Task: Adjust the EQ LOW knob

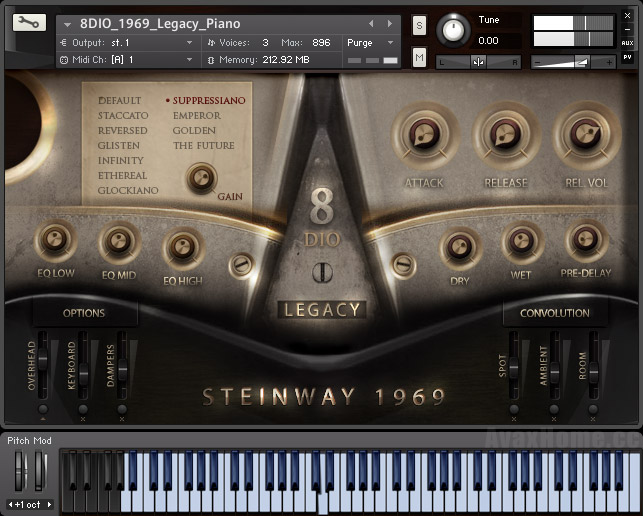Action: coord(55,240)
